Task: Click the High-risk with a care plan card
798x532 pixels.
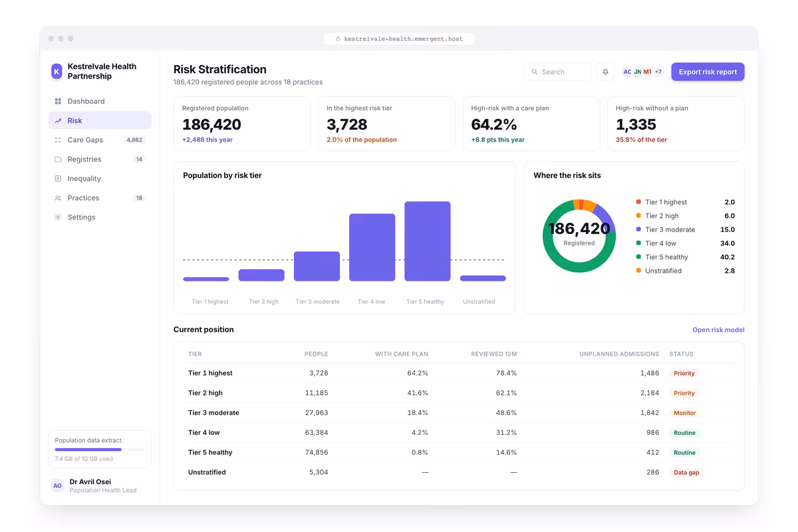Action: (x=531, y=124)
